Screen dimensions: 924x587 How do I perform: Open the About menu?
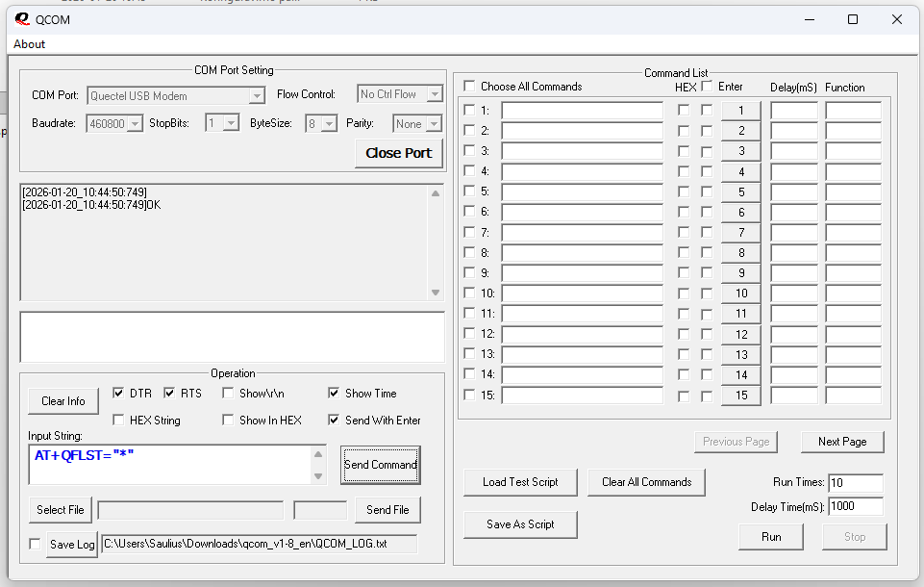[x=29, y=44]
